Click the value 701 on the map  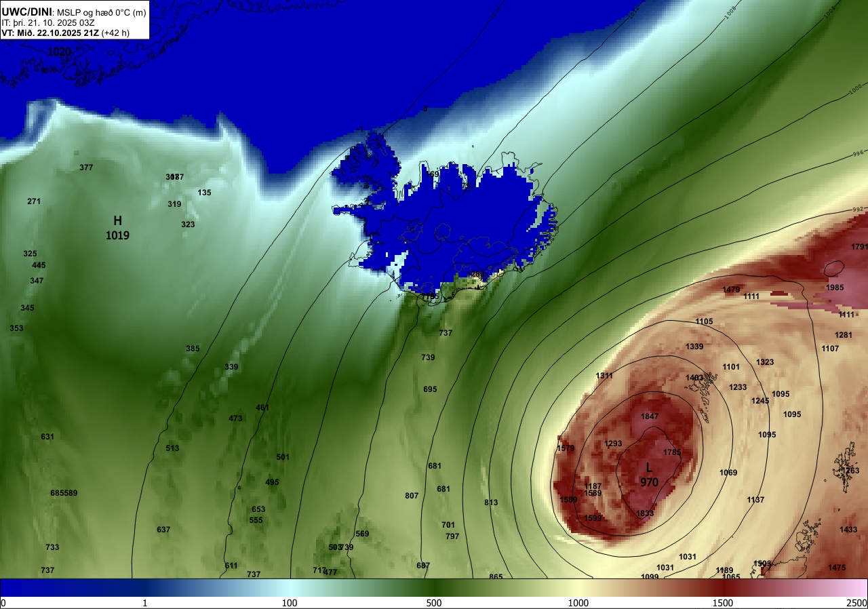point(448,525)
